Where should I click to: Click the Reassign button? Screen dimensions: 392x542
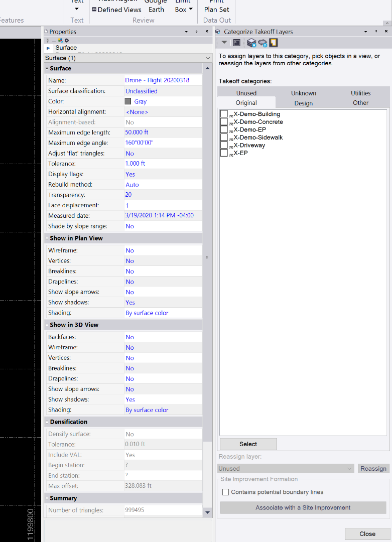tap(373, 469)
